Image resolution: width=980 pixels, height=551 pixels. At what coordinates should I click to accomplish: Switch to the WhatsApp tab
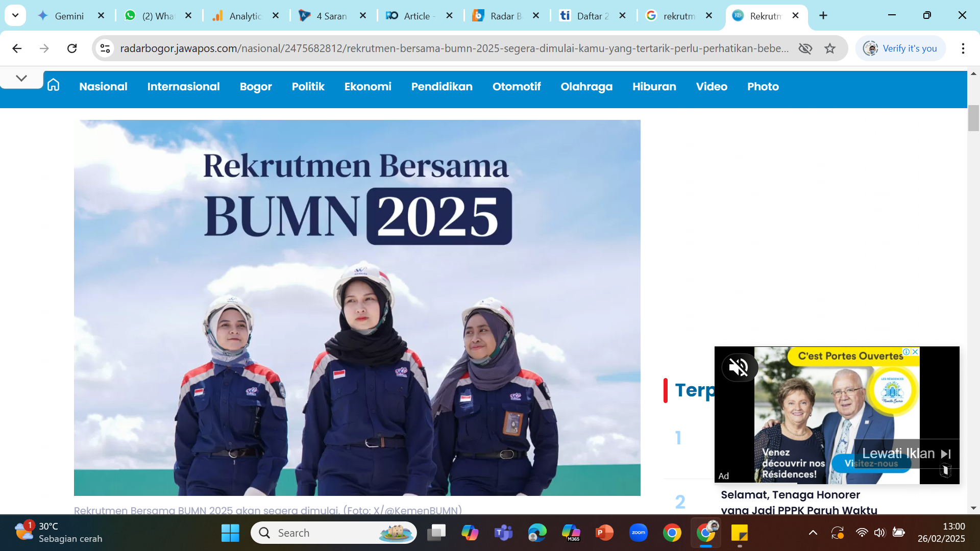point(150,16)
